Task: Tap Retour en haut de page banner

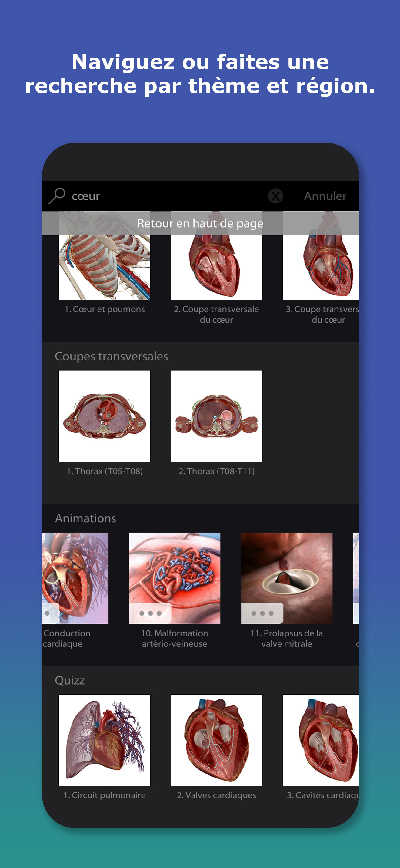Action: pos(200,223)
